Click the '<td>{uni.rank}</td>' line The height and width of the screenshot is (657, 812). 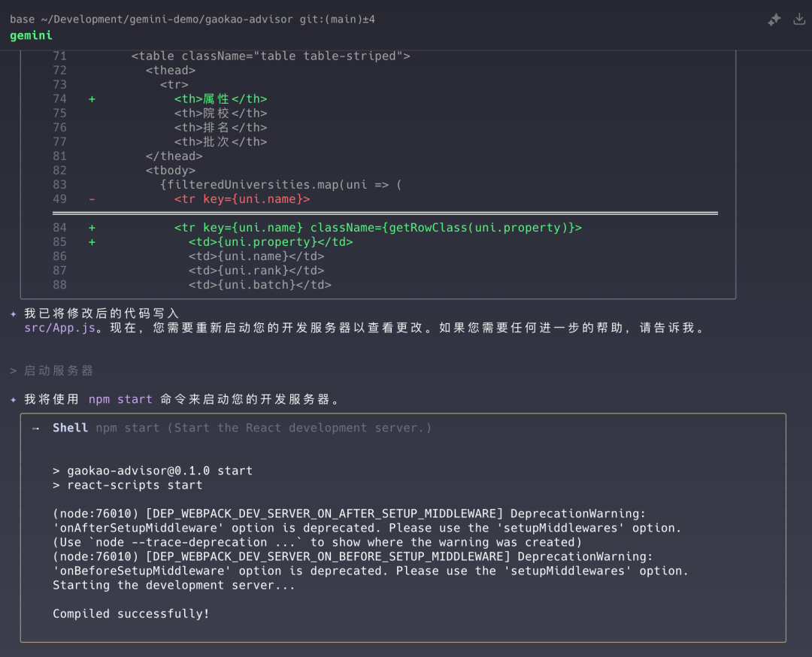[256, 271]
